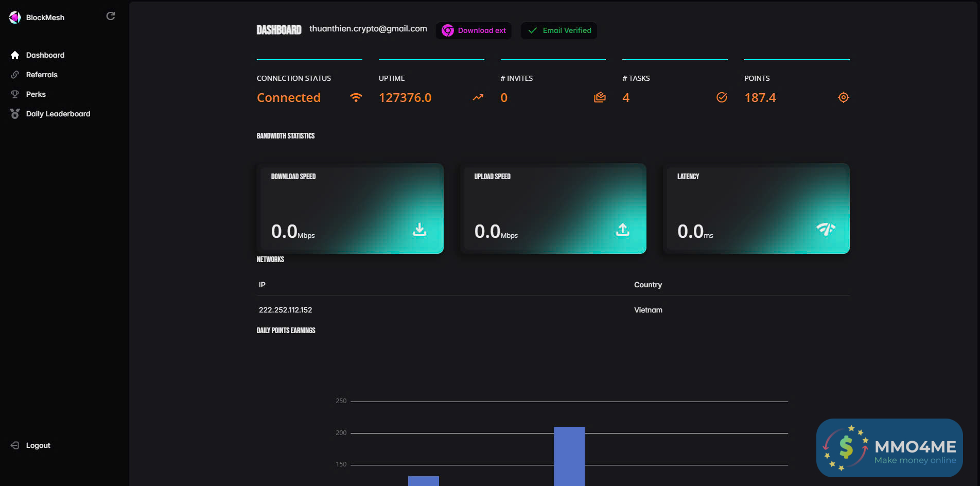The width and height of the screenshot is (980, 486).
Task: Open the Daily Leaderboard page
Action: (x=58, y=114)
